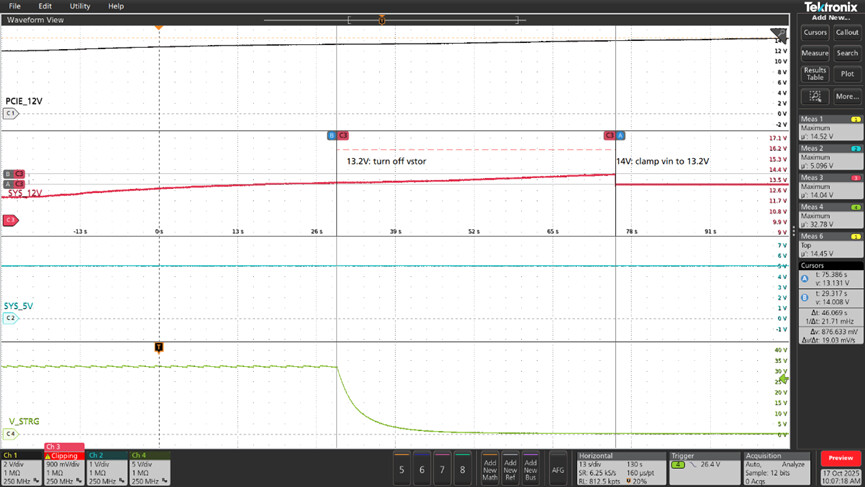Enable channel 8 input

(462, 468)
